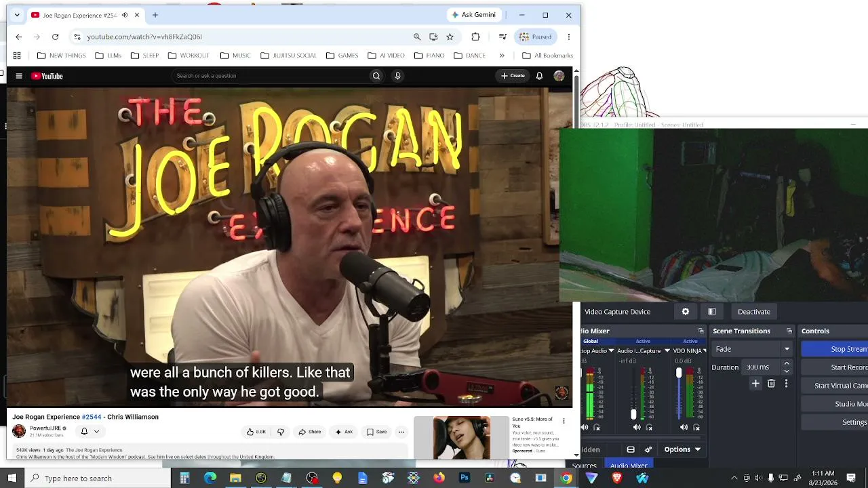Open the JIUJITSU SOCIAL bookmark folder
Viewport: 868px width, 488px height.
[288, 56]
